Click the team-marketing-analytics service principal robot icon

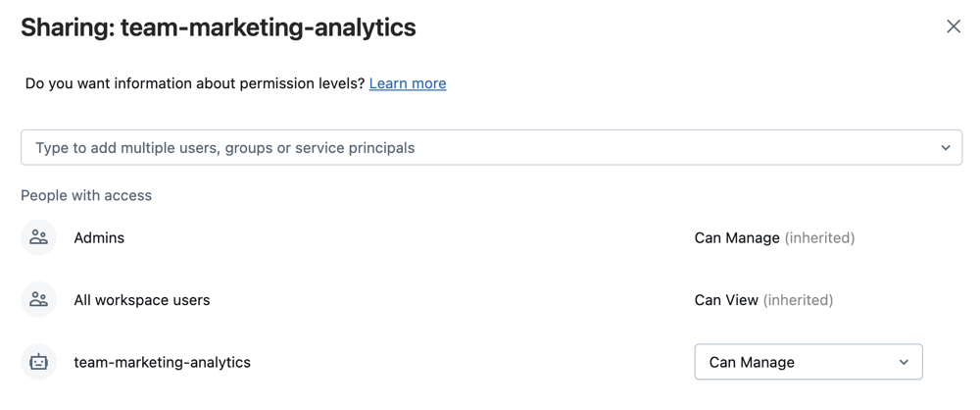[39, 362]
